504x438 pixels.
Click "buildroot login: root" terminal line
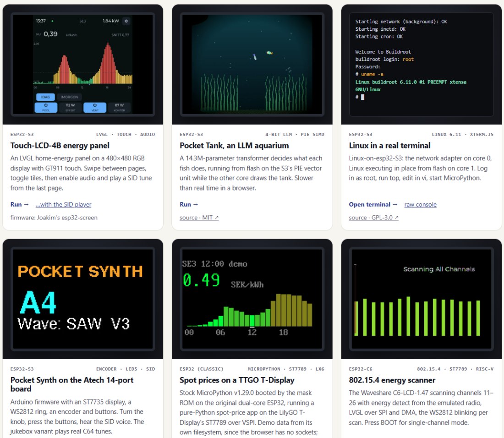click(x=384, y=59)
